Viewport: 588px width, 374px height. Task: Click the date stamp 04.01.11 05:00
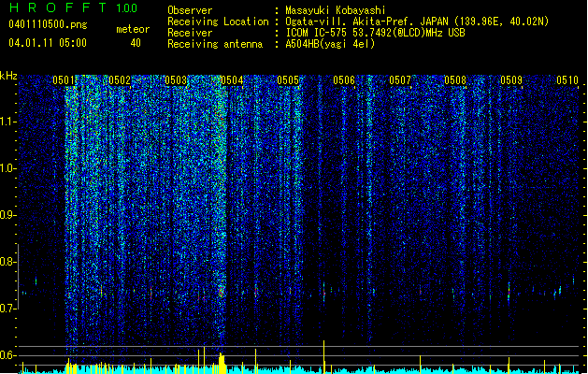click(x=48, y=43)
